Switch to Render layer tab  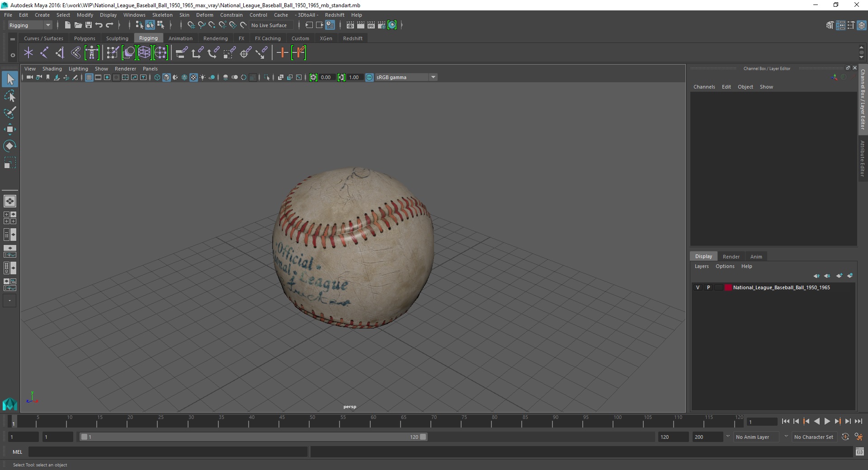coord(731,256)
